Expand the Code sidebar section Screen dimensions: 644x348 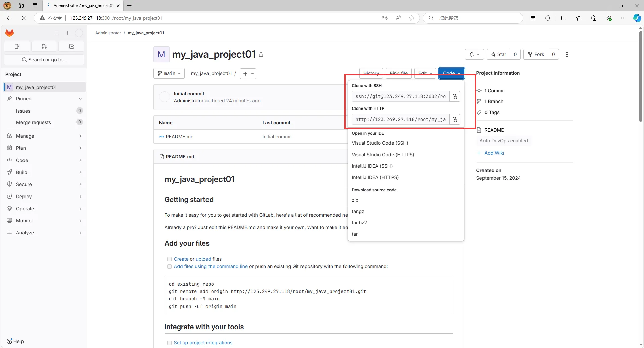click(44, 160)
